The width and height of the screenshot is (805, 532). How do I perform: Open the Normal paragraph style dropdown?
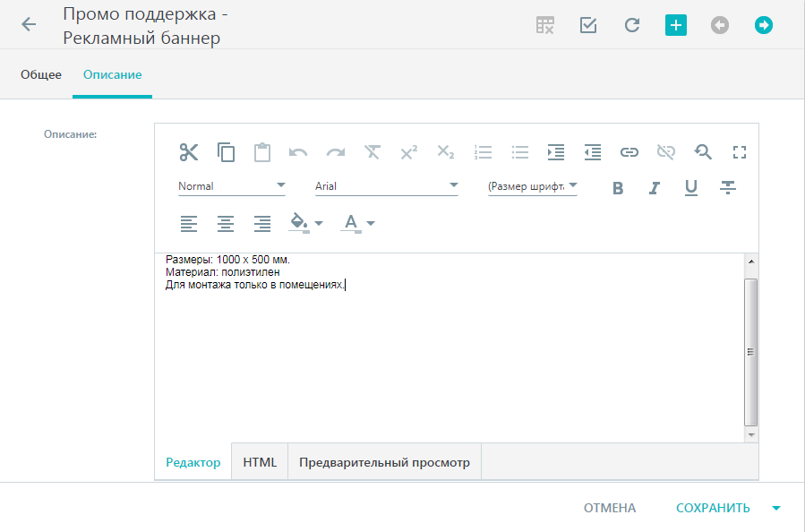(232, 186)
